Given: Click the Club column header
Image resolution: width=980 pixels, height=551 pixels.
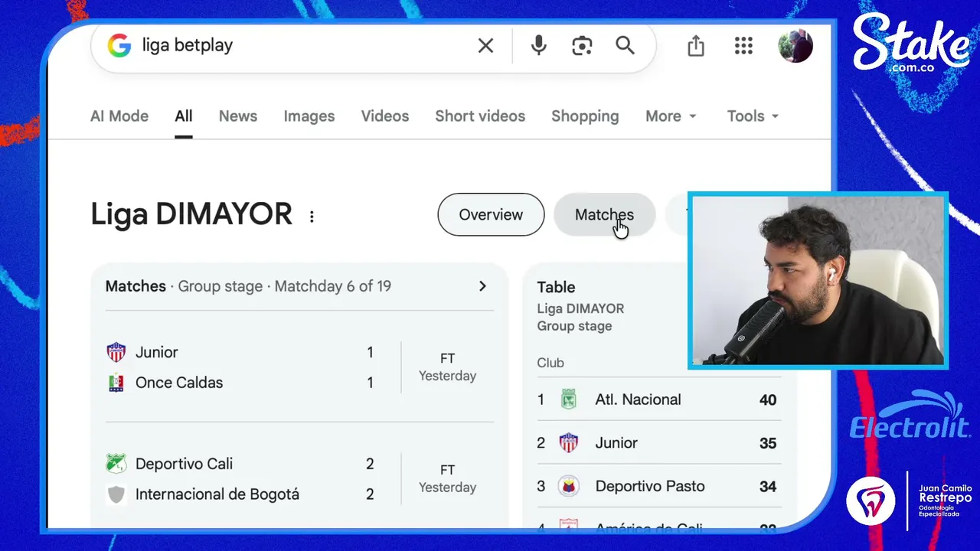Looking at the screenshot, I should click(550, 363).
